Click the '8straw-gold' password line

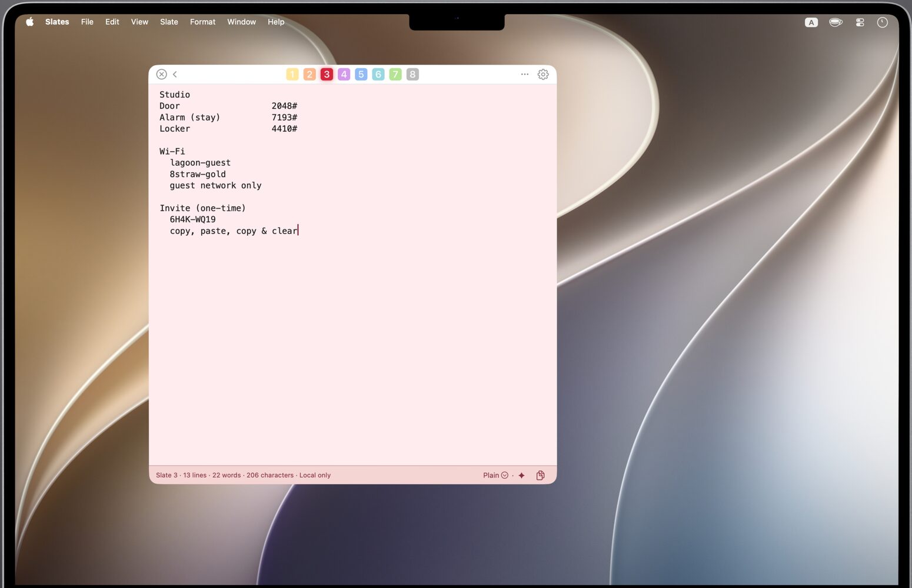[x=198, y=174]
